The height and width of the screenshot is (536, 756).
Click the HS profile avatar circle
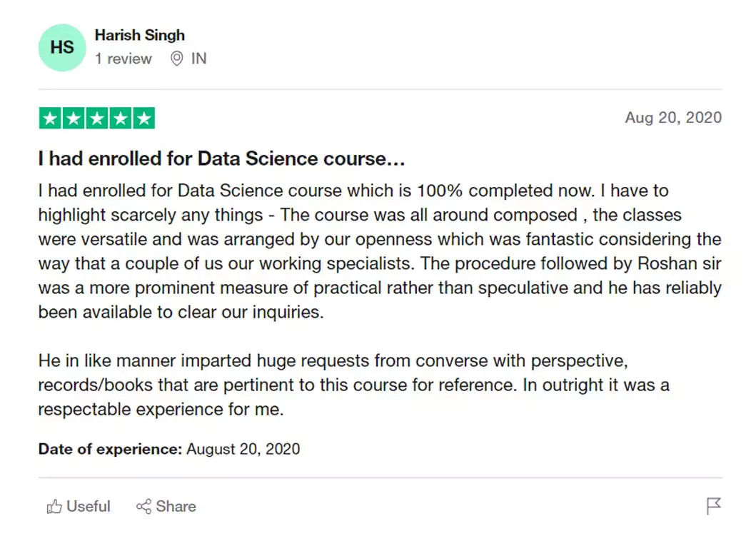[x=62, y=47]
